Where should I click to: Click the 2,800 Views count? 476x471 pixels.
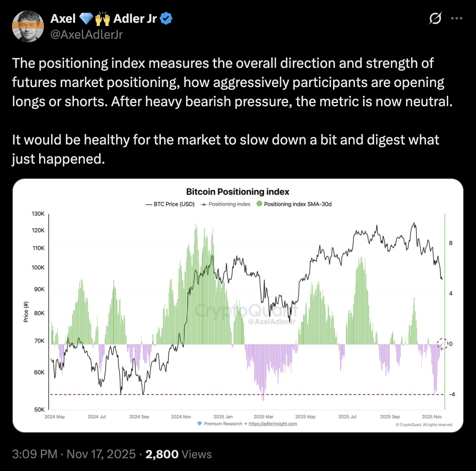tap(178, 454)
